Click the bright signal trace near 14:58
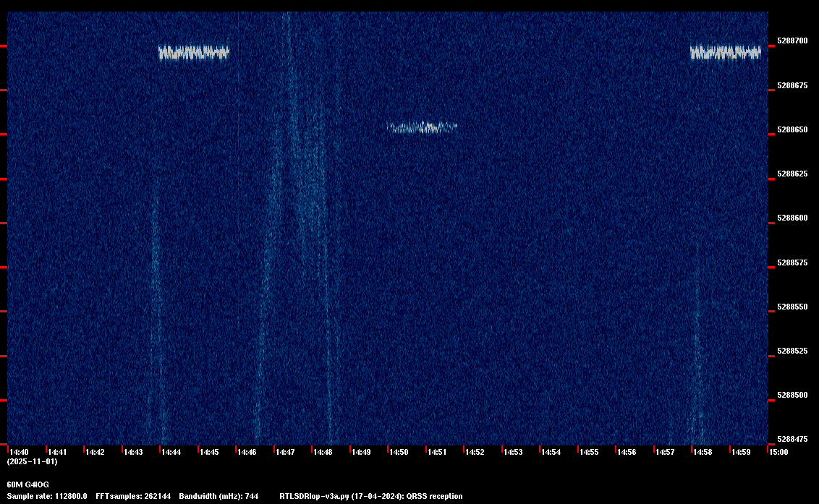819x504 pixels. click(x=726, y=53)
